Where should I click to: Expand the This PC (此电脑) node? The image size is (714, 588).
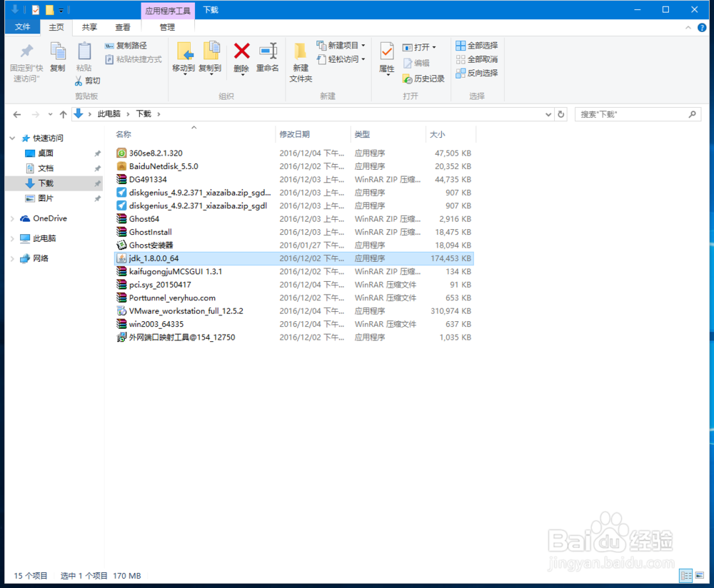(x=13, y=238)
